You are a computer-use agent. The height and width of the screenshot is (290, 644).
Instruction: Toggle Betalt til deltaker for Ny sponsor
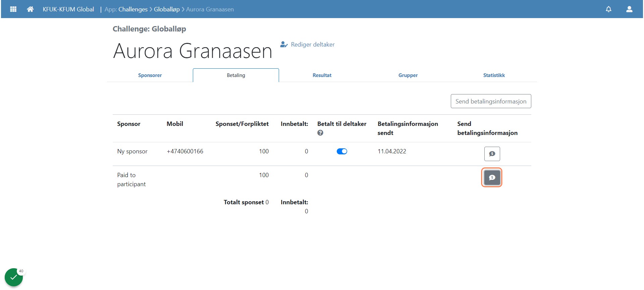(x=342, y=151)
